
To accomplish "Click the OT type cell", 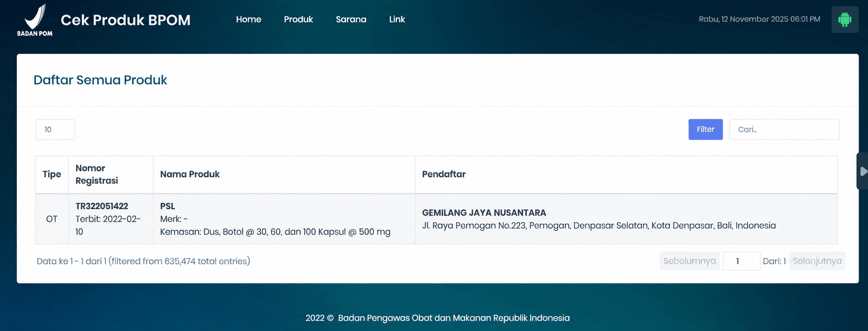I will pos(52,219).
